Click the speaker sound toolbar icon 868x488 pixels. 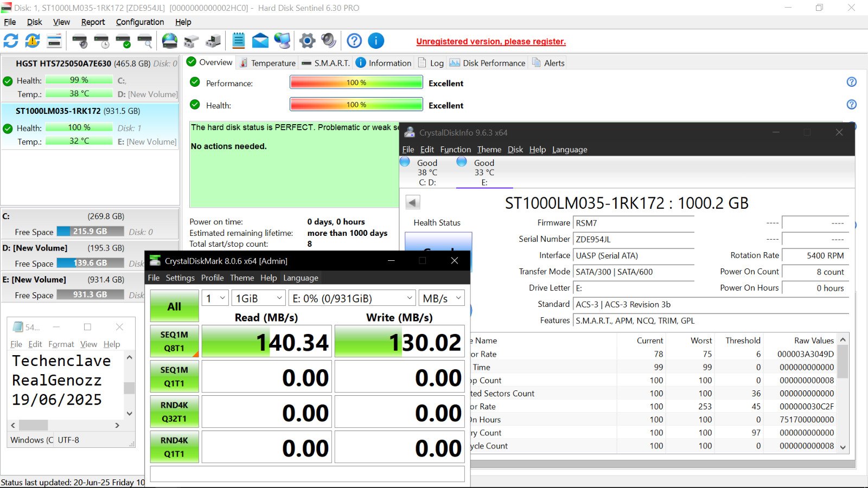click(328, 41)
